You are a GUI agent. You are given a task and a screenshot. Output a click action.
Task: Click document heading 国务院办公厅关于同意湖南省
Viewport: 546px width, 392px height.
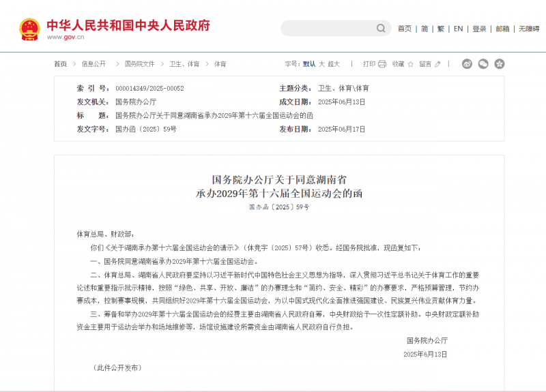(x=279, y=180)
